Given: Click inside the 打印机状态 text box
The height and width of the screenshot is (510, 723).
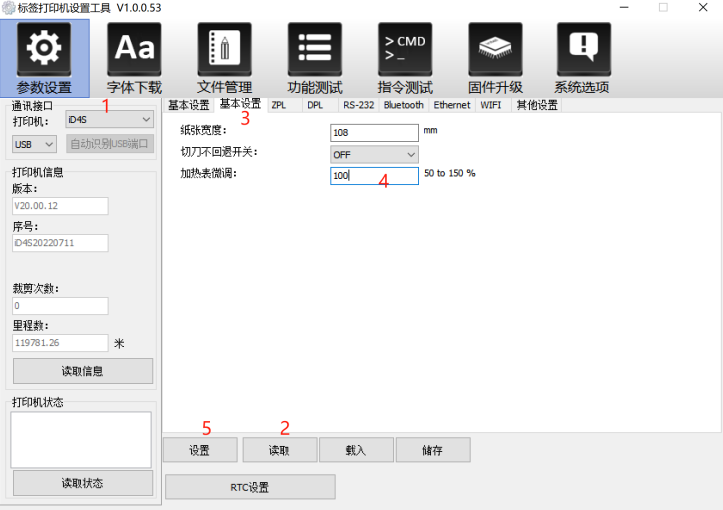Looking at the screenshot, I should point(81,440).
